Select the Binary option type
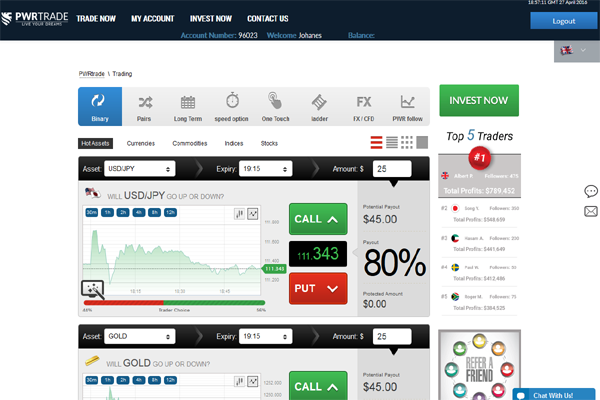This screenshot has height=400, width=600. point(100,106)
